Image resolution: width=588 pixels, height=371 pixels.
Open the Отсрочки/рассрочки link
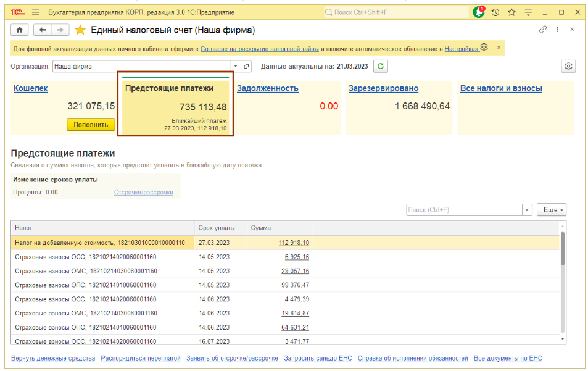click(x=143, y=192)
